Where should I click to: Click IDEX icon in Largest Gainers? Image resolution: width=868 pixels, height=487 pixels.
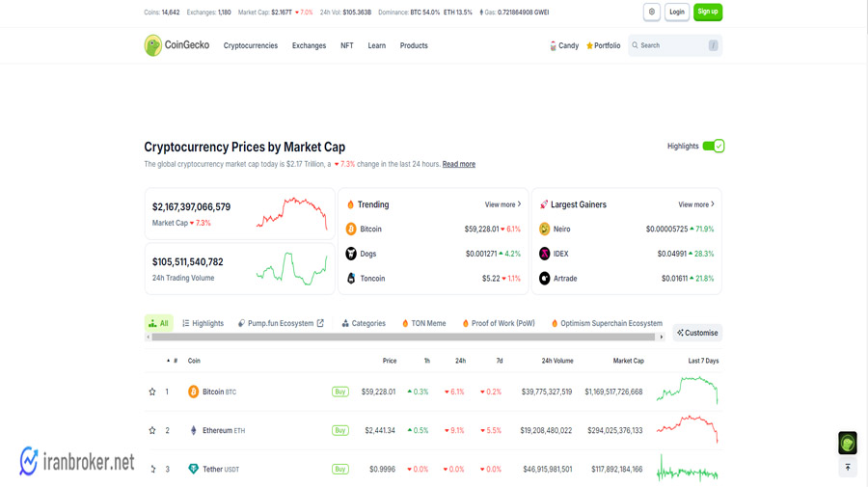545,254
